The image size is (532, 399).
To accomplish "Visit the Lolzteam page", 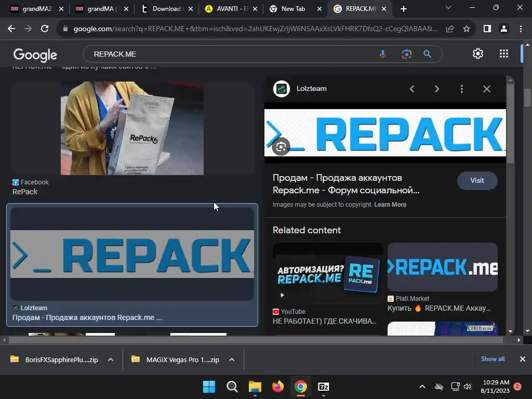I will (477, 180).
